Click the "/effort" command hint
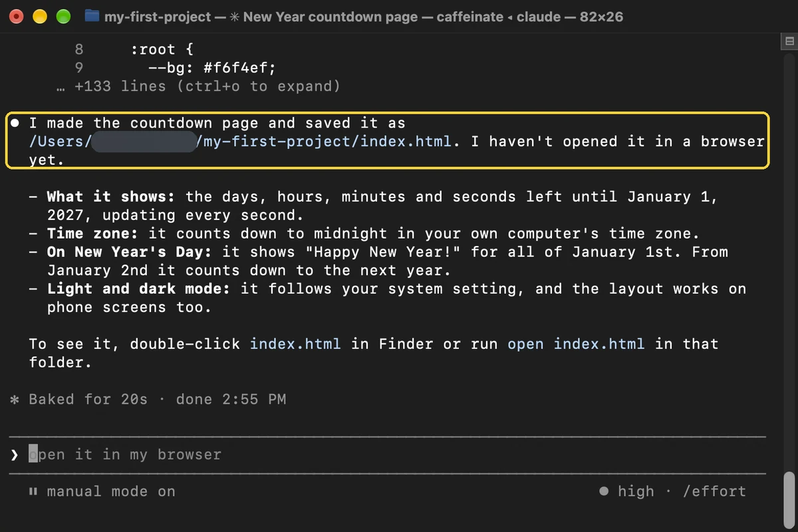The width and height of the screenshot is (798, 532). point(714,491)
